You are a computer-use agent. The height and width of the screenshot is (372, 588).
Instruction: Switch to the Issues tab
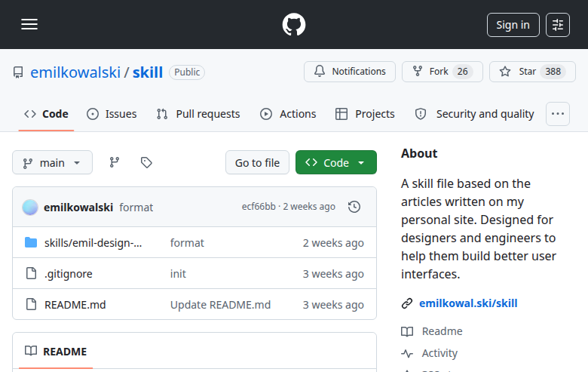(x=112, y=114)
